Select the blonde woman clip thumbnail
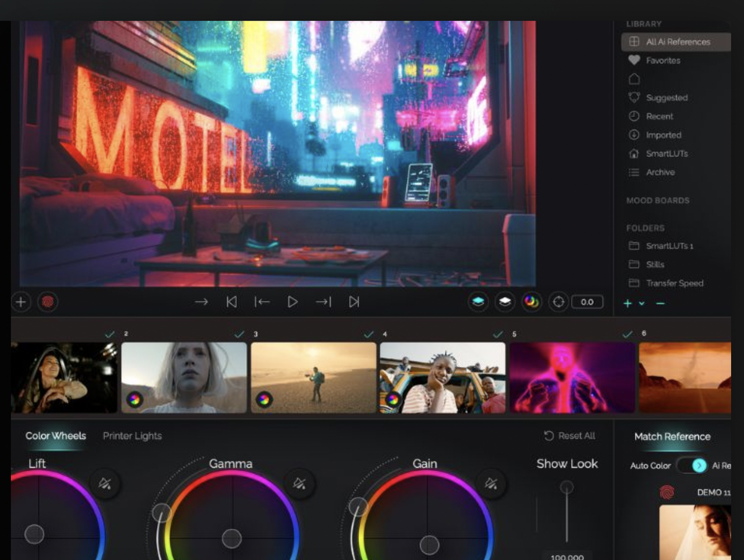 (x=184, y=378)
